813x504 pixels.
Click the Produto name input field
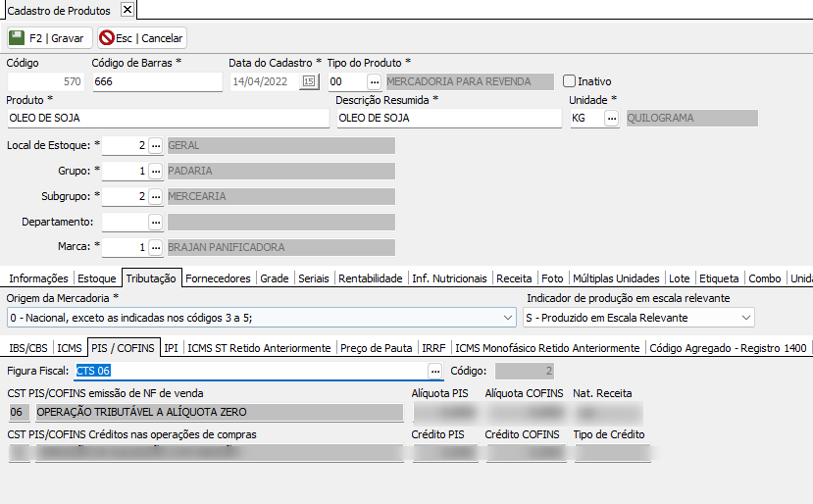(167, 119)
